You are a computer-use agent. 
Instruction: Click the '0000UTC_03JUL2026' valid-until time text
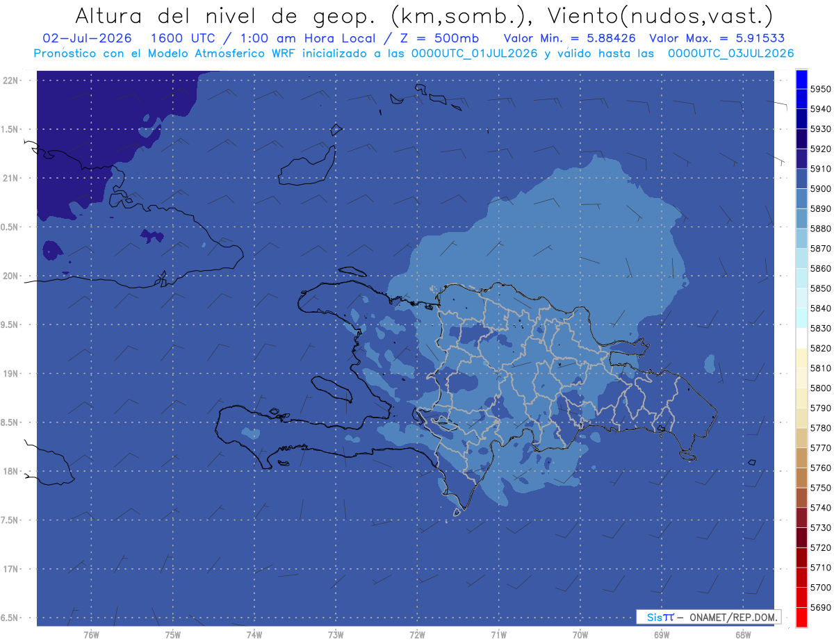731,53
